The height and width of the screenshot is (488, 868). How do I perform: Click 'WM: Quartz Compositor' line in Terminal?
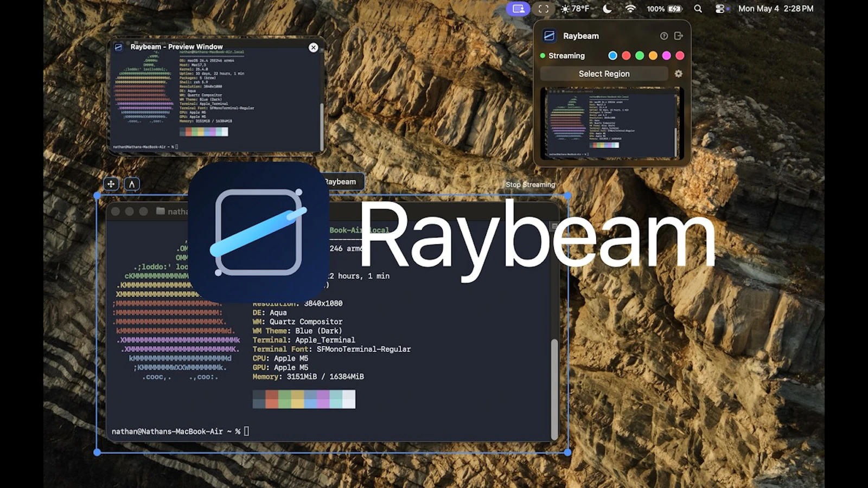[x=297, y=322]
